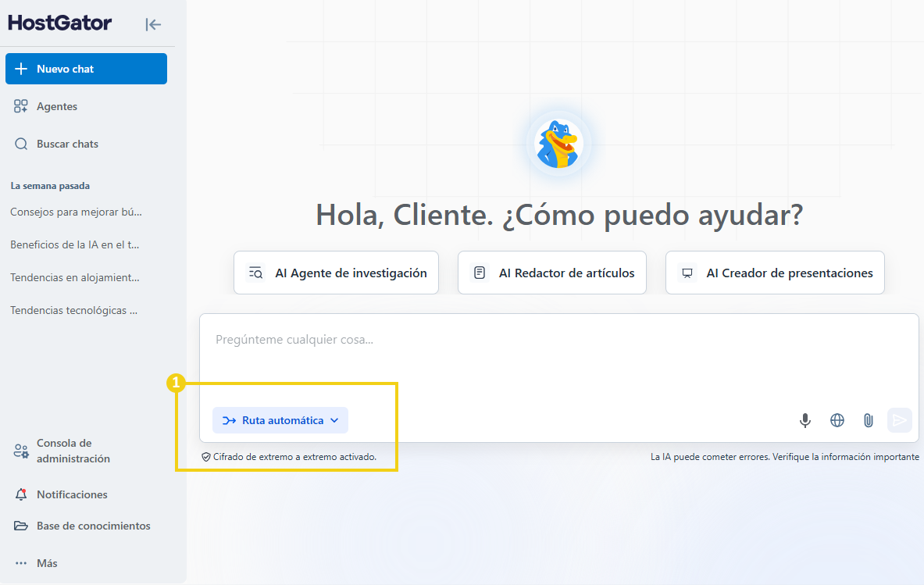Collapse the sidebar with the arrow icon
This screenshot has width=924, height=585.
[153, 24]
